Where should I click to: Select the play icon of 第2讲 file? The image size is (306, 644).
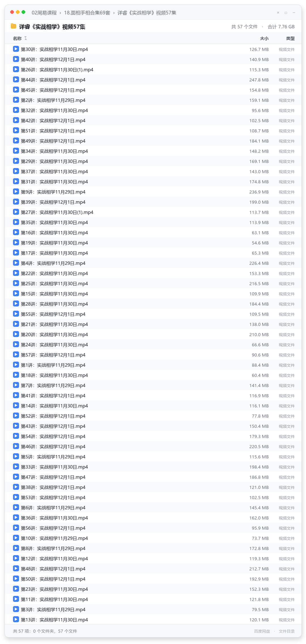point(16,100)
